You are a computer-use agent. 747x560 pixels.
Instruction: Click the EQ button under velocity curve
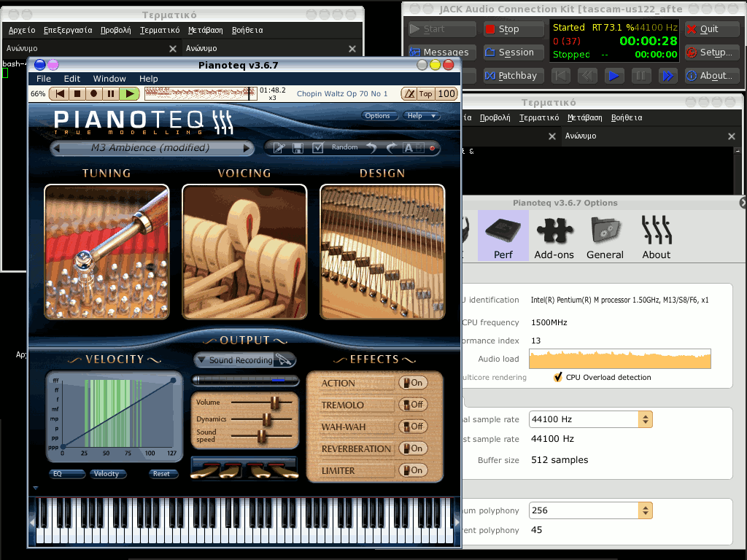[x=67, y=474]
